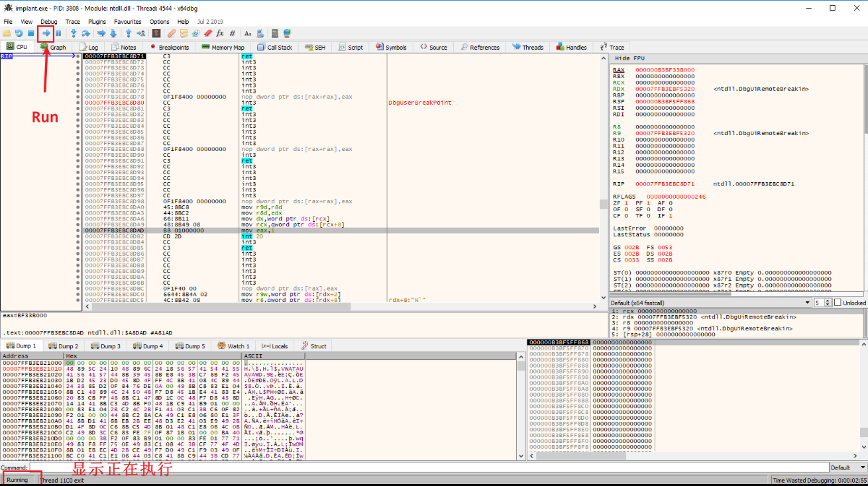Open the Comments toolbar icon
The image size is (868, 486).
(x=184, y=33)
